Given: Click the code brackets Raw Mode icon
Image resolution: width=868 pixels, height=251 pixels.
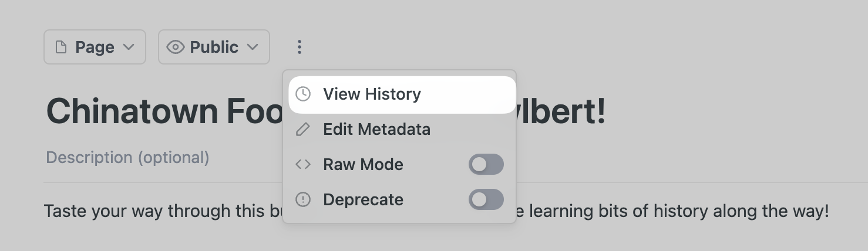Looking at the screenshot, I should (303, 164).
